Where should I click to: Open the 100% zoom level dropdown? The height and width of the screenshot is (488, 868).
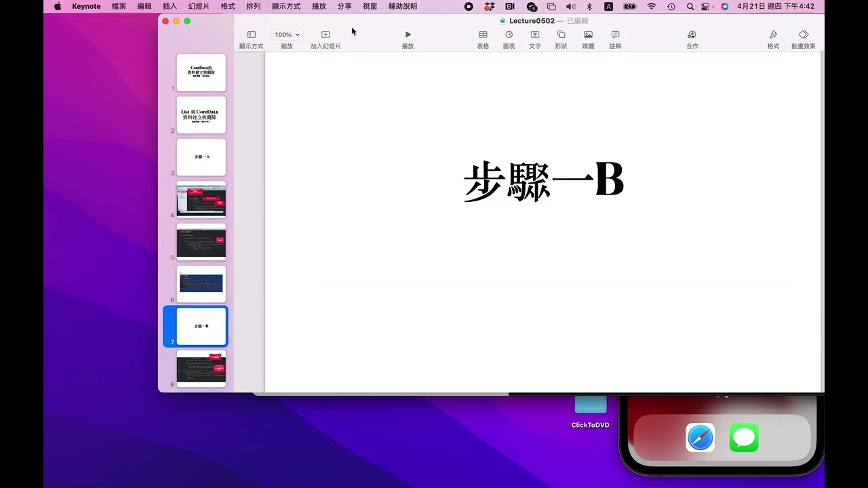point(287,35)
